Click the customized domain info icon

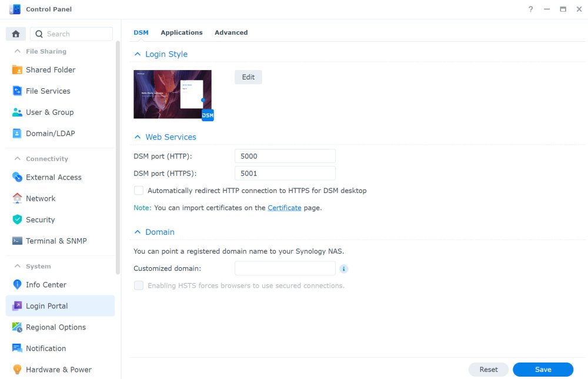343,269
